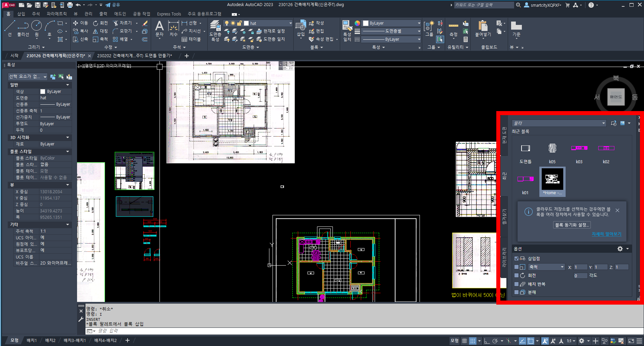Toggle the Insertion Point (삽입점) checkbox
644x346 pixels.
coord(516,258)
